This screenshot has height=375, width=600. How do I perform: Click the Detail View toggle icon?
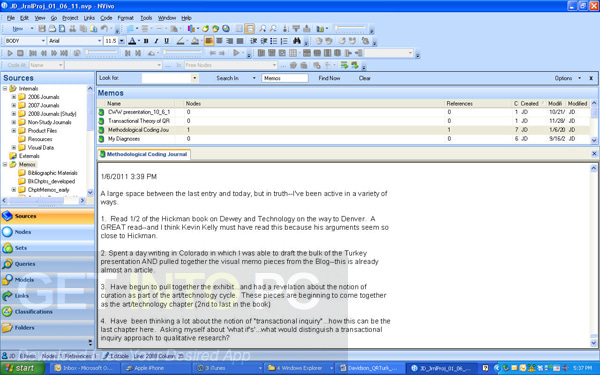[249, 29]
